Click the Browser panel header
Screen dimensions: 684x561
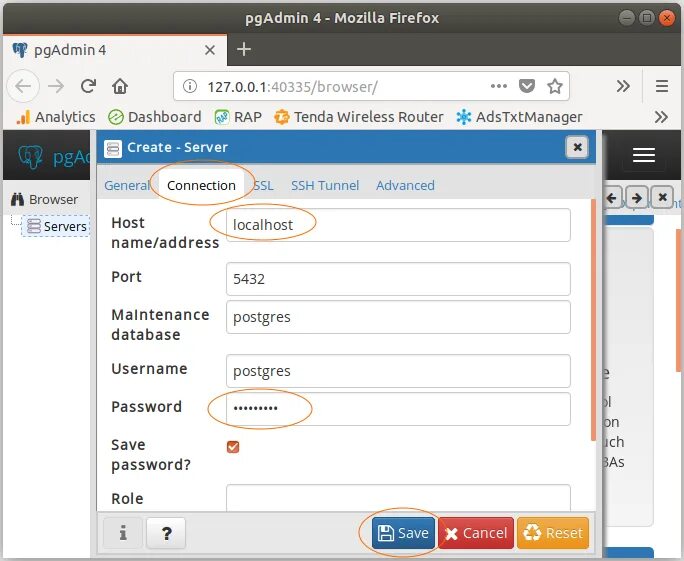(x=45, y=199)
